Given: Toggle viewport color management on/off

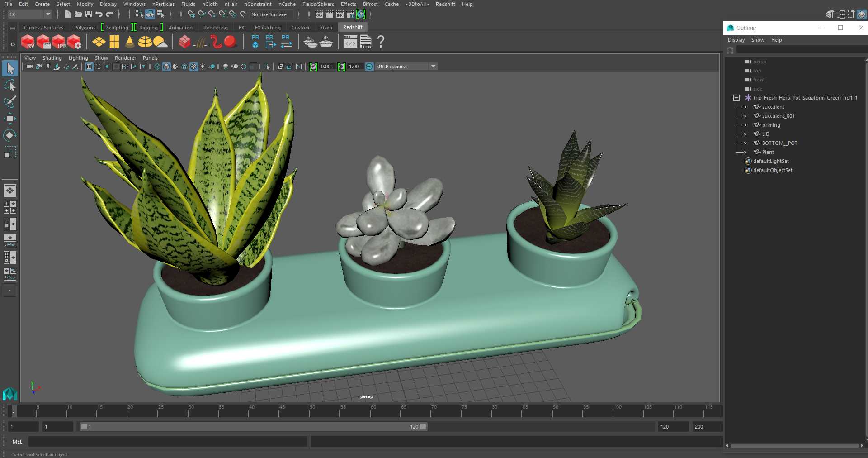Looking at the screenshot, I should pyautogui.click(x=369, y=67).
